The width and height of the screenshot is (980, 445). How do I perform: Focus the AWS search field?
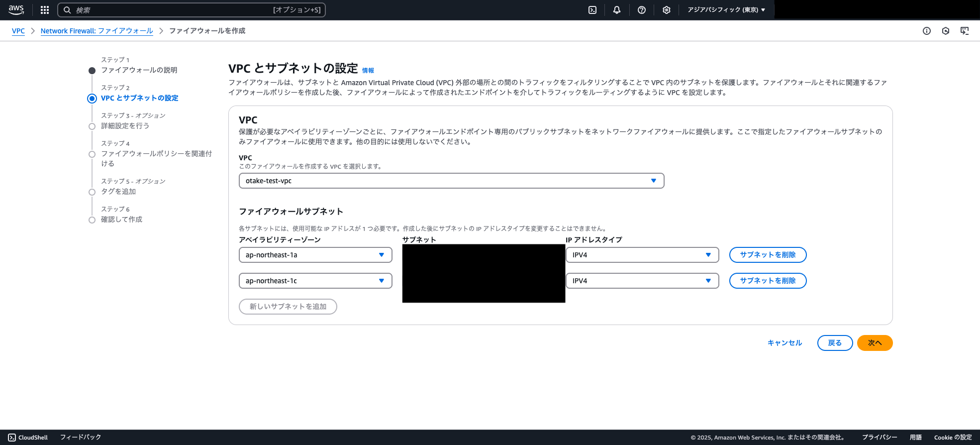192,10
